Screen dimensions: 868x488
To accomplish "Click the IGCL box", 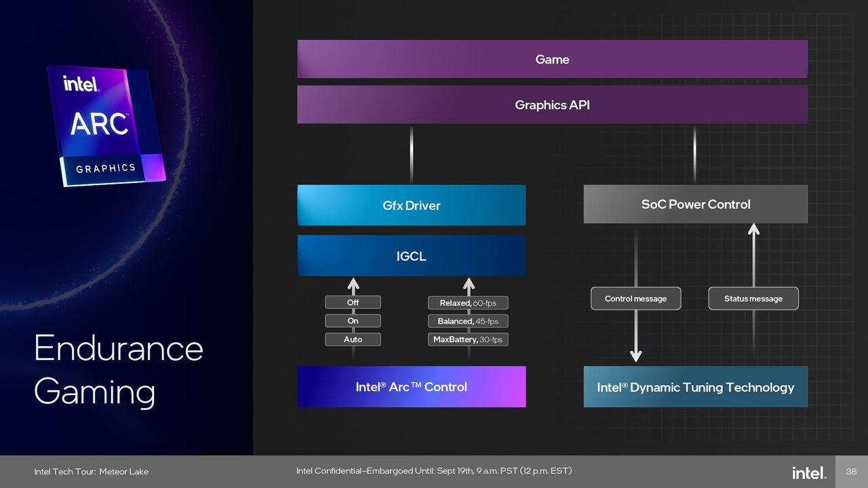I will pyautogui.click(x=411, y=256).
